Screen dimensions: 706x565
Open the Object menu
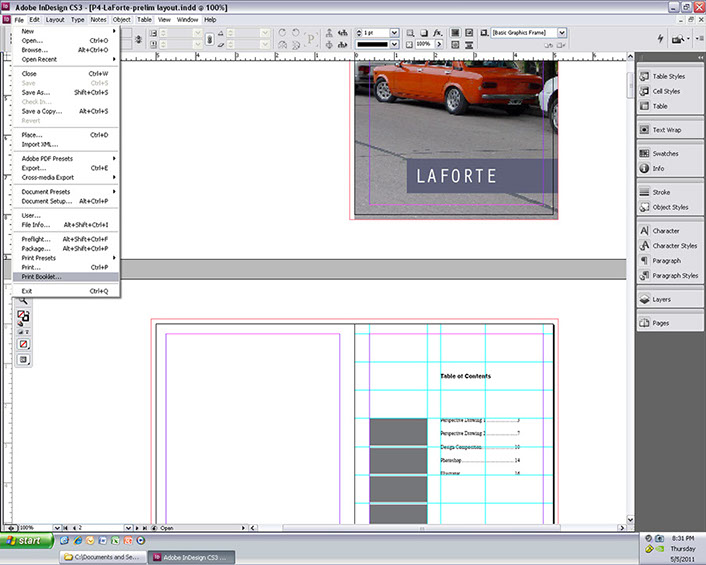(x=122, y=20)
